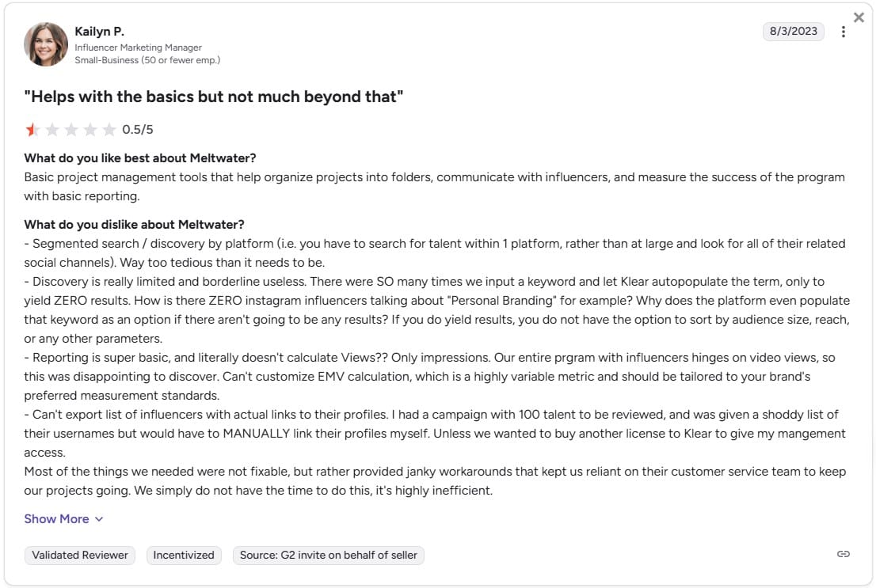Click the second gray rating star
This screenshot has width=876, height=588.
point(52,130)
